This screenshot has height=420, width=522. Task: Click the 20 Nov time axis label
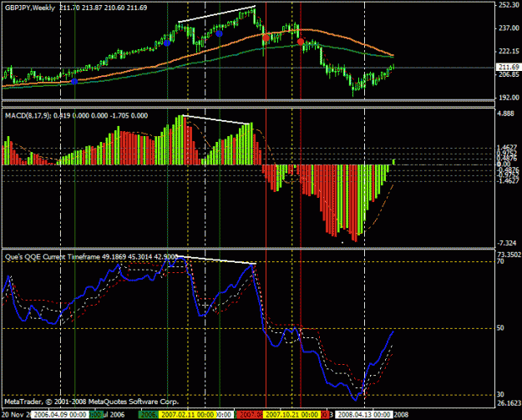pos(15,415)
